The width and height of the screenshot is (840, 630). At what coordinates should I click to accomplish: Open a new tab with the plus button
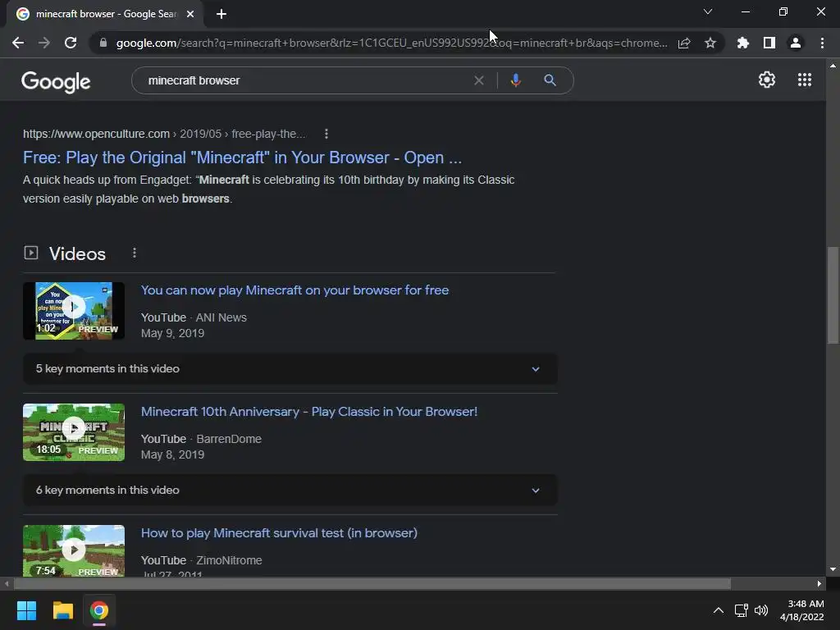(x=221, y=14)
